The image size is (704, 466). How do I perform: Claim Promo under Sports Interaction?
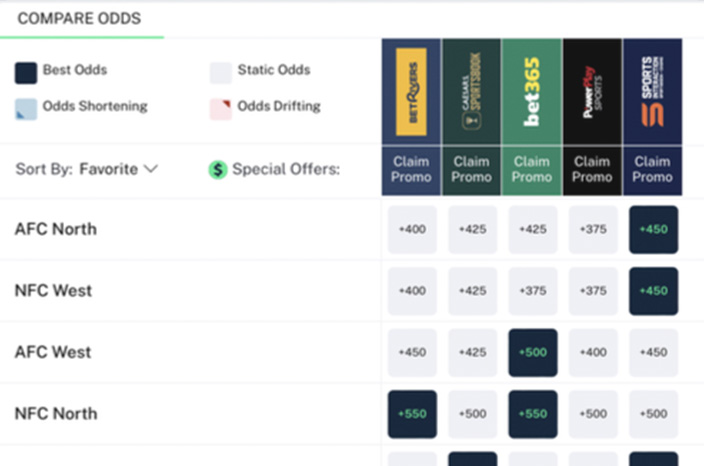coord(652,170)
